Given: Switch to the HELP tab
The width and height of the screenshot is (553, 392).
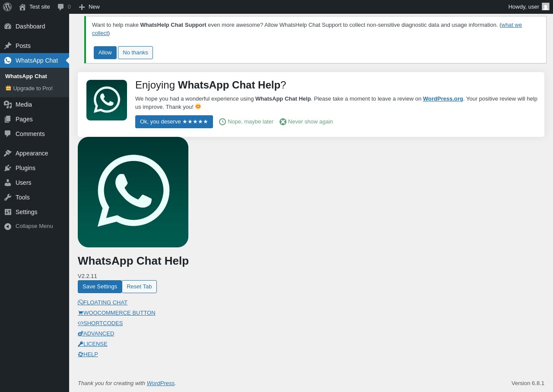Looking at the screenshot, I should tap(88, 354).
